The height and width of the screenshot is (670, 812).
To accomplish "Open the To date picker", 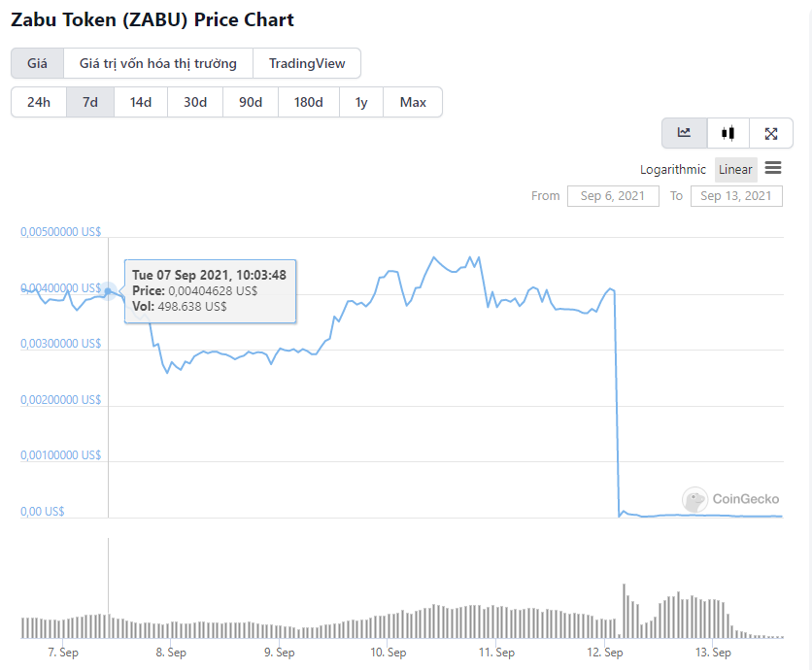I will pos(736,196).
